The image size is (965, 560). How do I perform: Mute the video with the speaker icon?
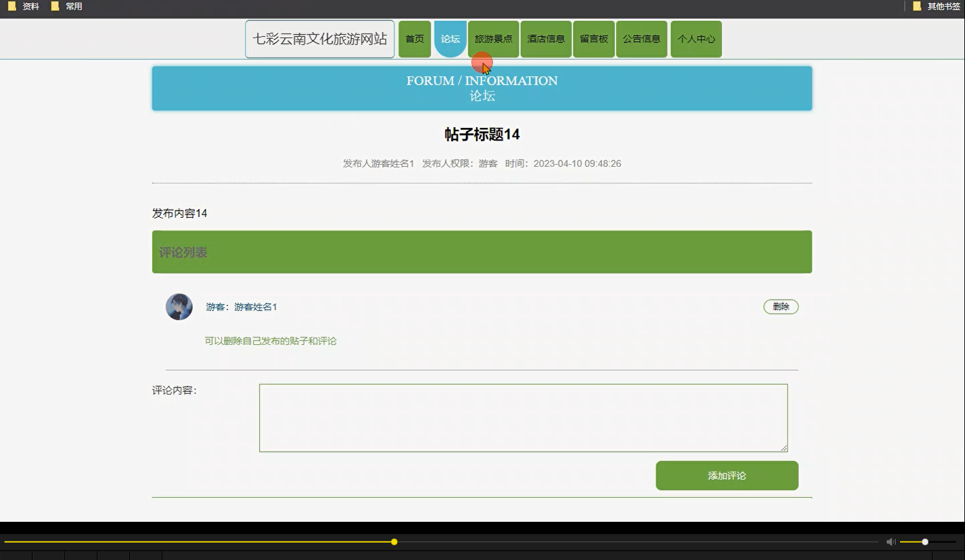tap(891, 542)
